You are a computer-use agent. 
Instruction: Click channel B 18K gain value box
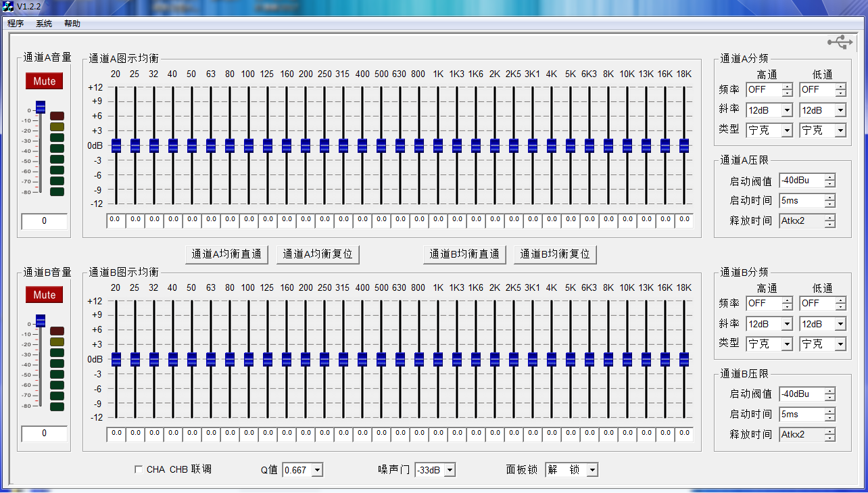684,433
